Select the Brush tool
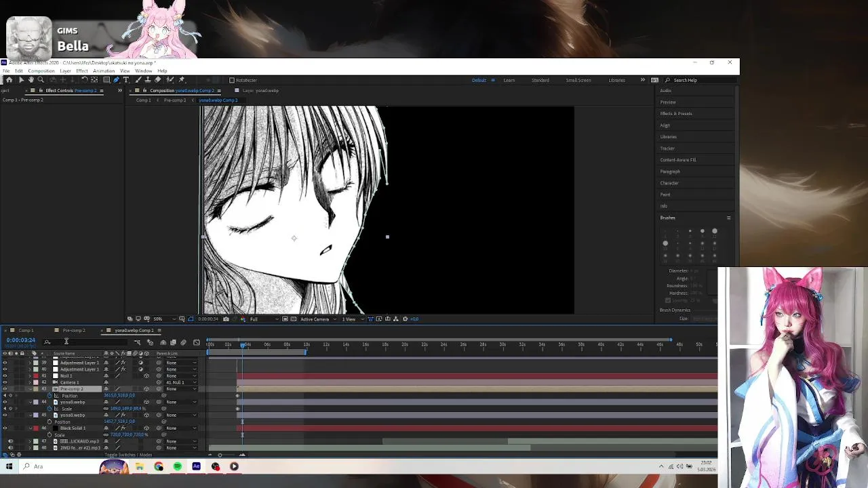 coord(138,80)
